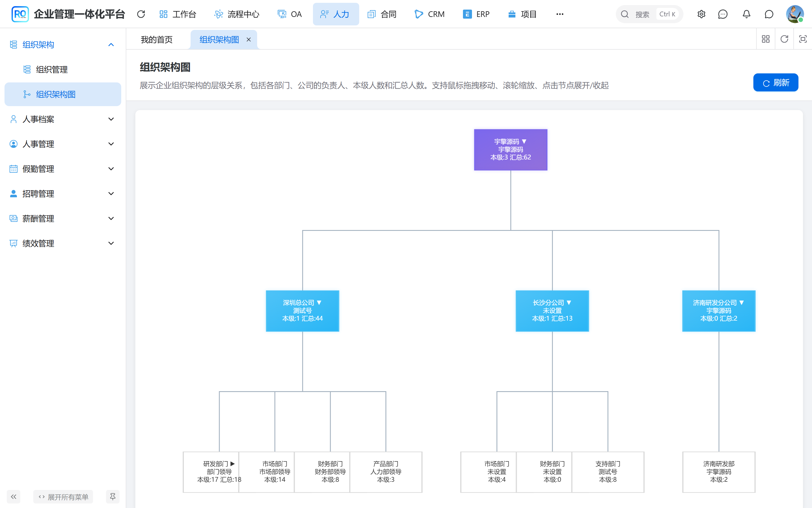Collapse the 济南研发分公司 node
This screenshot has height=508, width=812.
click(719, 311)
